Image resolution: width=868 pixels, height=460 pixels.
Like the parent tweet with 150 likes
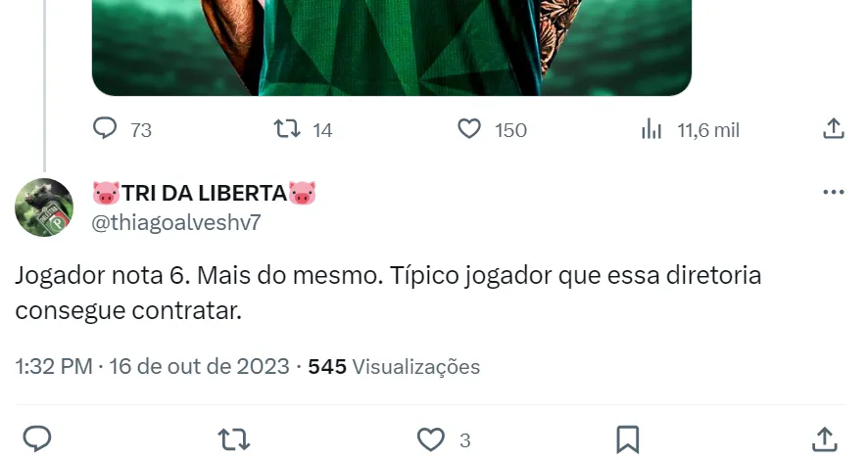492,129
